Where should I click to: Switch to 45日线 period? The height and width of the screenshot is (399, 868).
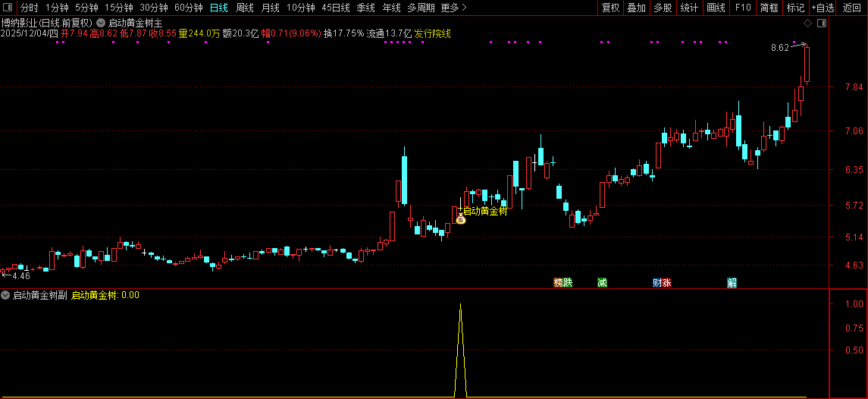click(x=336, y=8)
